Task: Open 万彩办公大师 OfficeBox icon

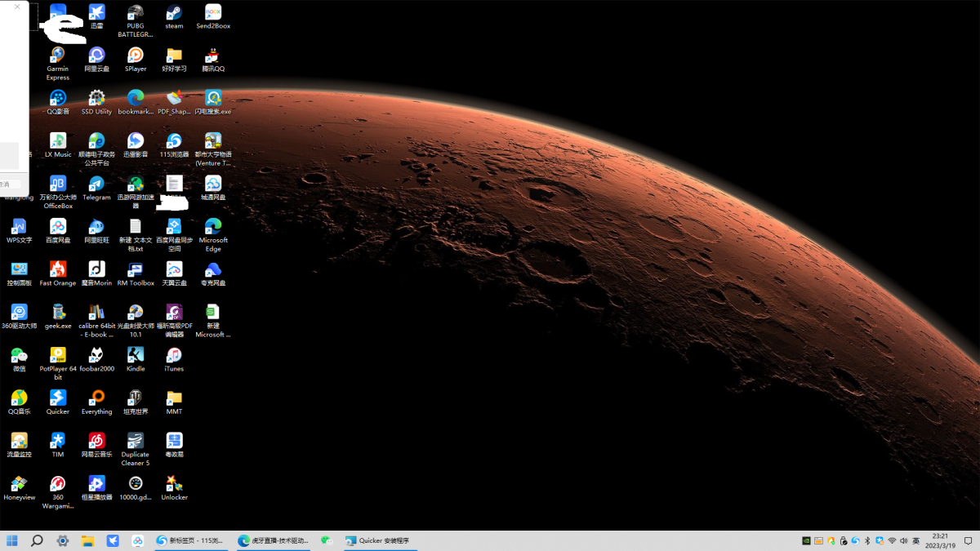Action: [x=58, y=193]
